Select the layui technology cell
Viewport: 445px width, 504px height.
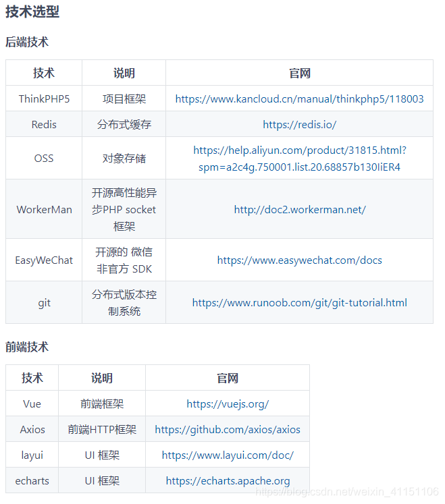tap(32, 456)
